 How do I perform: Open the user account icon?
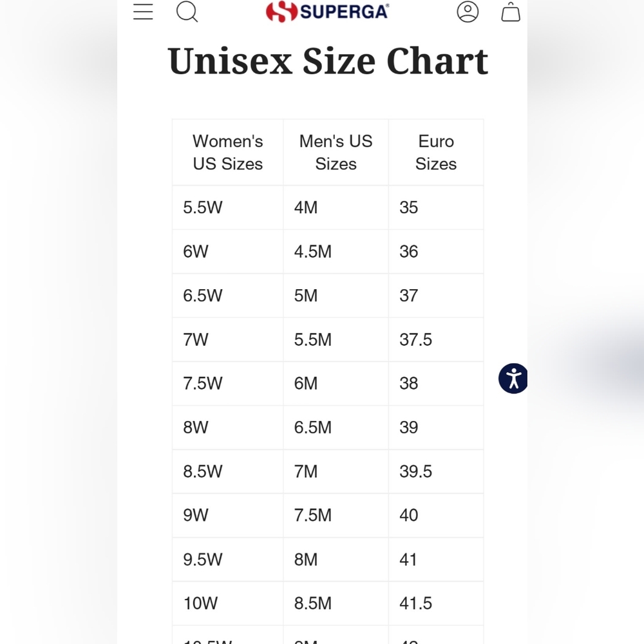click(468, 12)
